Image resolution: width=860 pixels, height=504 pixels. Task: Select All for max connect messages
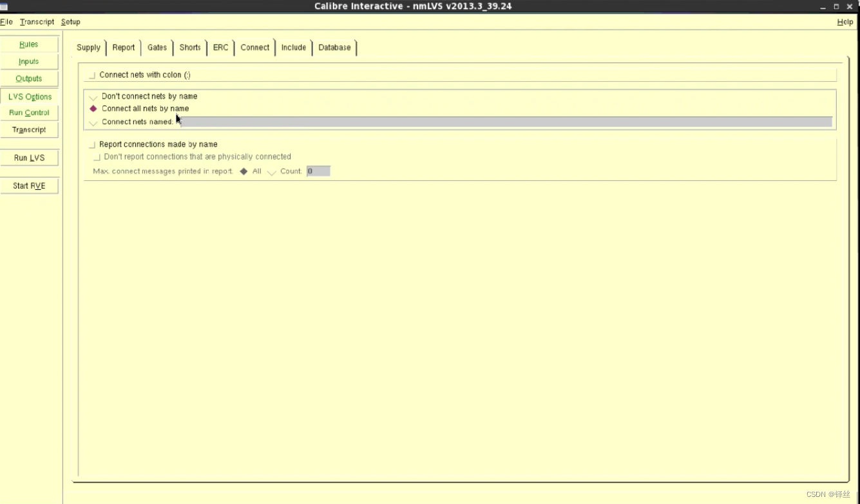tap(244, 171)
